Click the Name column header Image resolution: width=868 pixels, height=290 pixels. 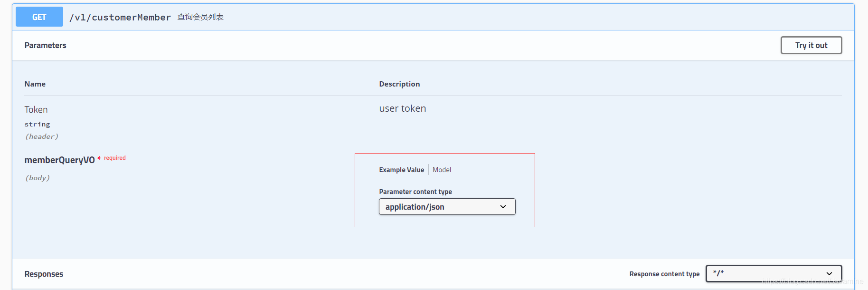pyautogui.click(x=35, y=84)
